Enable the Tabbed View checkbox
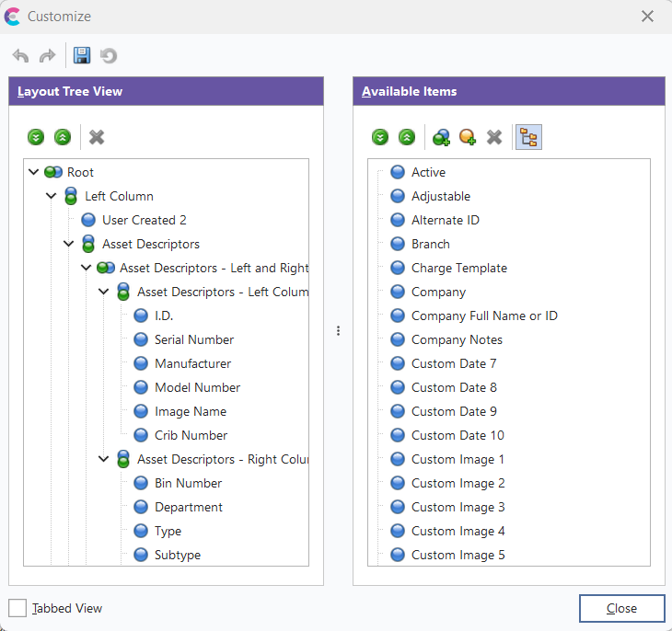Image resolution: width=672 pixels, height=631 pixels. click(17, 608)
